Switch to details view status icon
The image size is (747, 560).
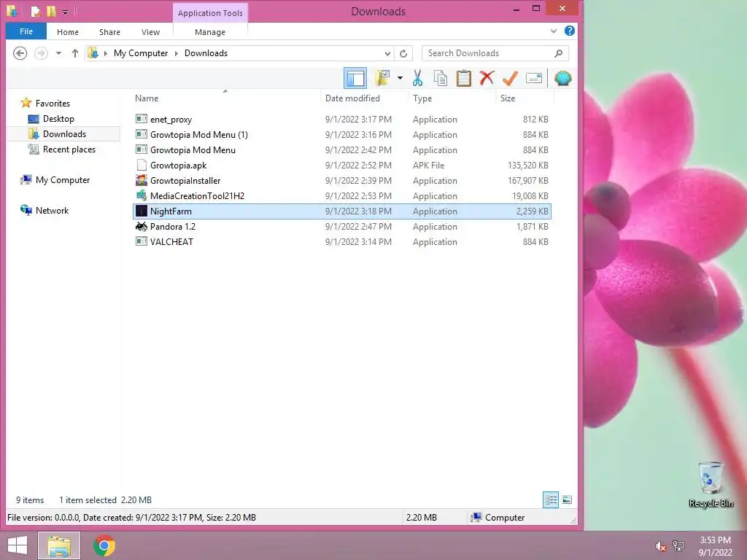click(x=551, y=499)
